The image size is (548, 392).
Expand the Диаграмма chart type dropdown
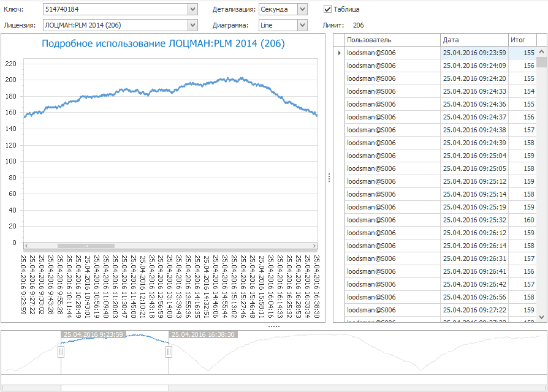tap(302, 25)
